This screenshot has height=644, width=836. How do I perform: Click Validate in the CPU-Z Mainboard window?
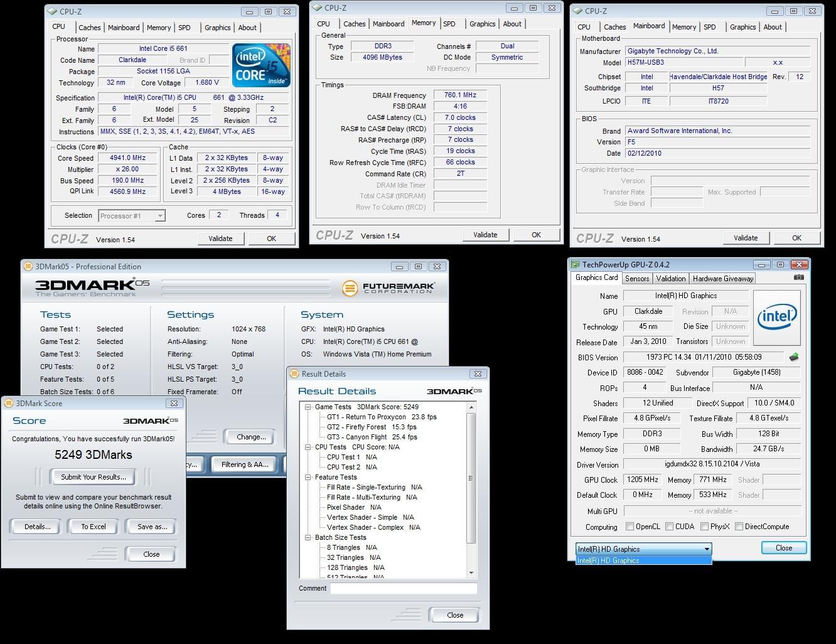746,238
